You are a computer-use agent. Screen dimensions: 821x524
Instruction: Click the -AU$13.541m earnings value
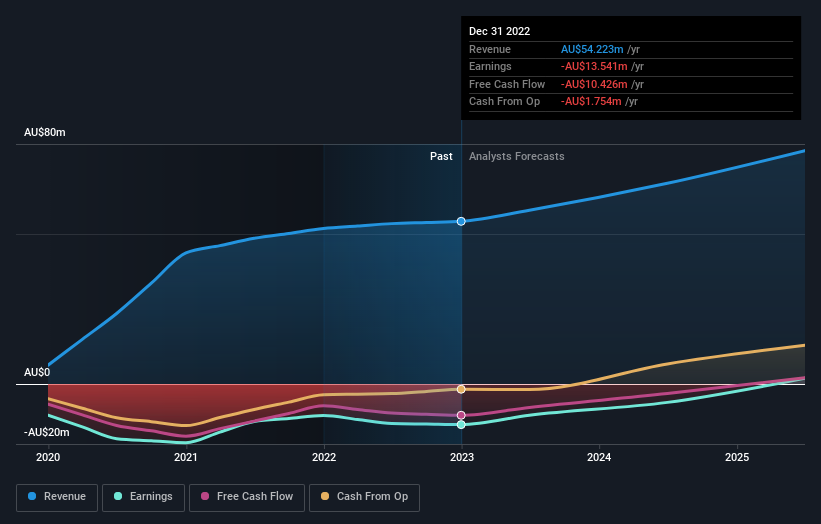pyautogui.click(x=594, y=66)
